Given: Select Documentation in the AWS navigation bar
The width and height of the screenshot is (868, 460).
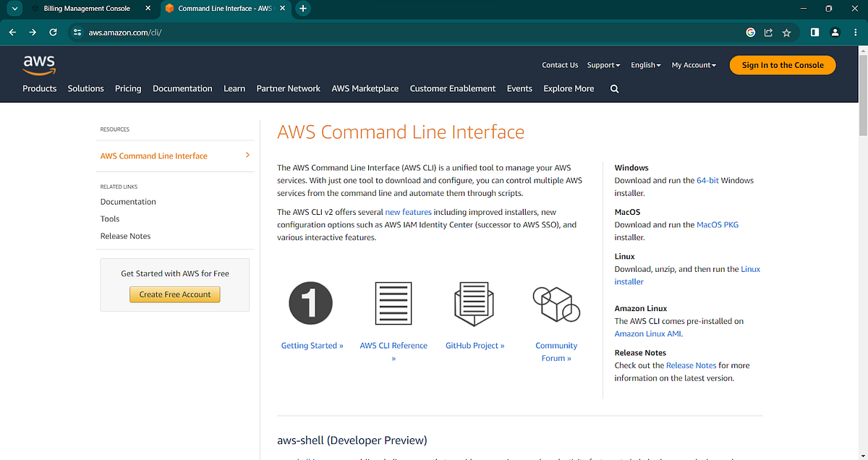Looking at the screenshot, I should click(182, 88).
